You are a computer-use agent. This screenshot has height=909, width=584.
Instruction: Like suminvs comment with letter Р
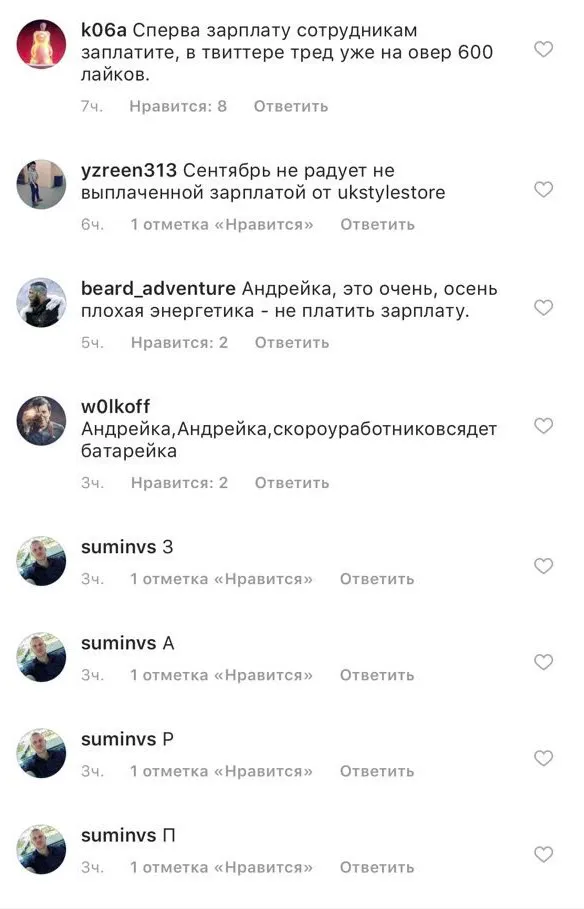pos(543,758)
